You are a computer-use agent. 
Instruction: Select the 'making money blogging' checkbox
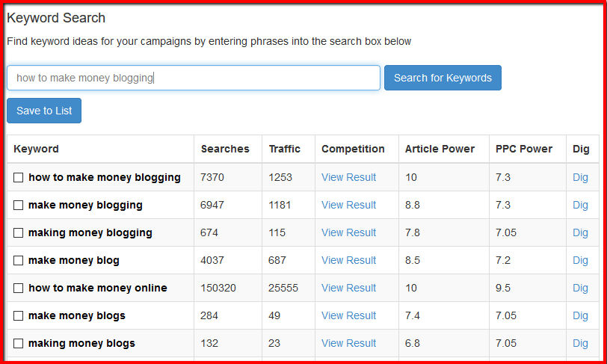18,232
